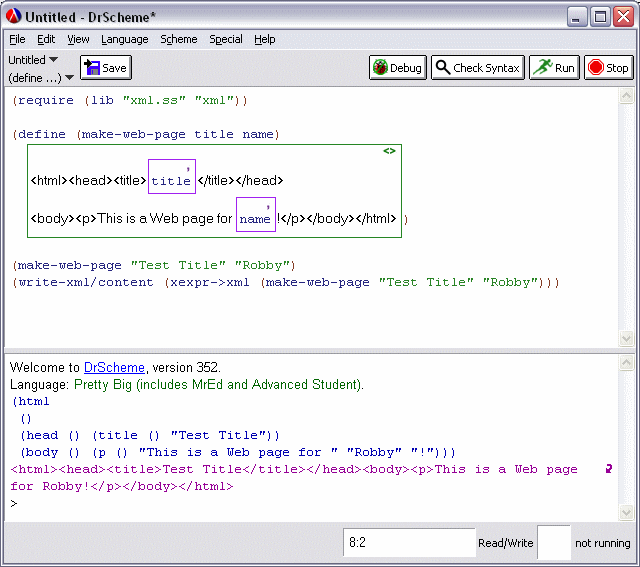Click the (require (lib "xml.ss" "xml")) line
Viewport: 640px width, 567px height.
coord(130,100)
